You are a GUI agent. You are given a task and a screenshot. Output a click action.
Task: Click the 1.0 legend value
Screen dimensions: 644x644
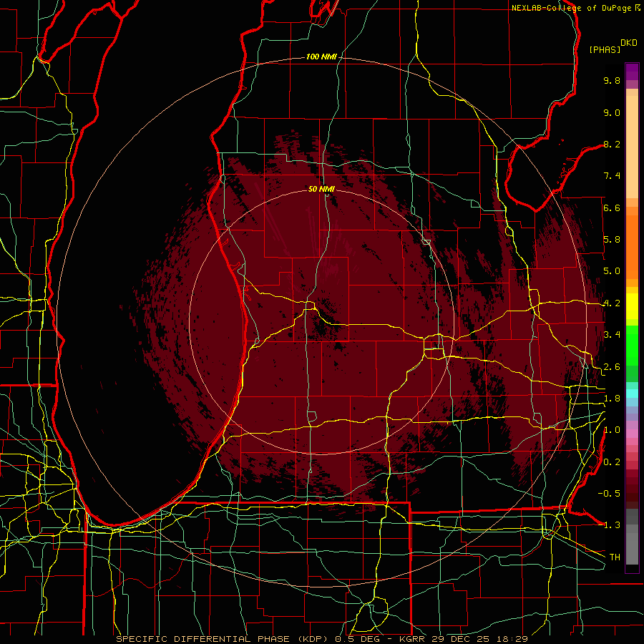point(612,430)
